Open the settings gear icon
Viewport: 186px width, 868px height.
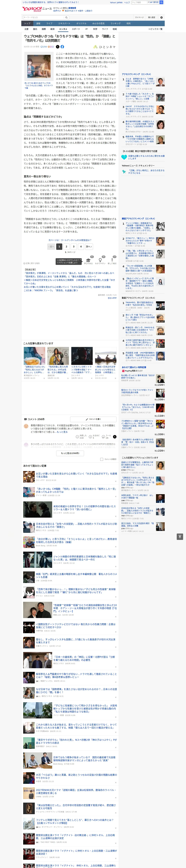coord(161,18)
